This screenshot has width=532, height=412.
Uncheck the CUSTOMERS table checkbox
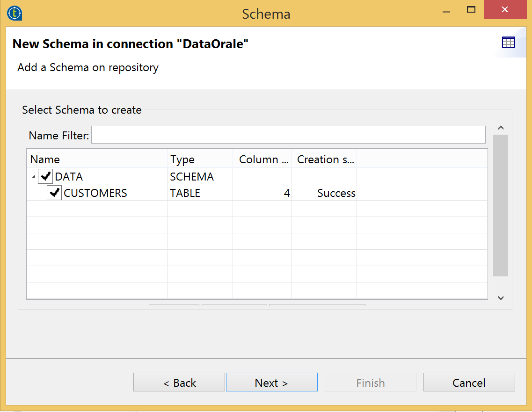pyautogui.click(x=54, y=193)
